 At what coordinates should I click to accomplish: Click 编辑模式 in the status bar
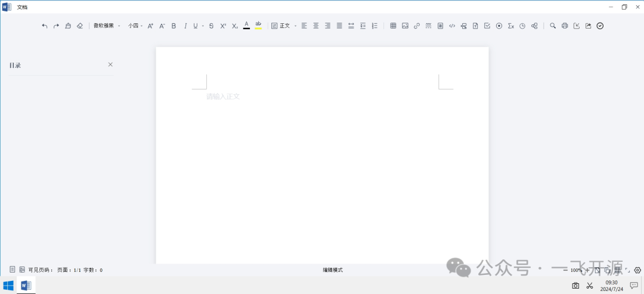point(333,270)
